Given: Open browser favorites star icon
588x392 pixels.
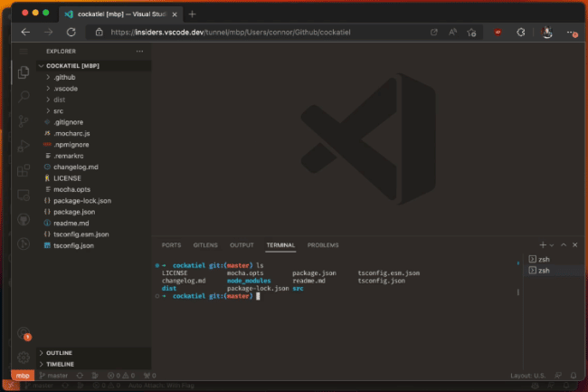Looking at the screenshot, I should click(471, 33).
